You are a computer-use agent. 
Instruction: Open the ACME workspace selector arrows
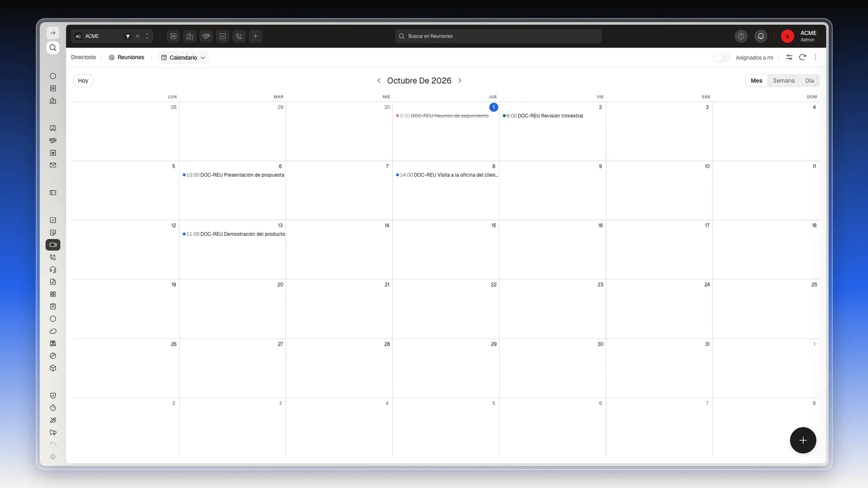coord(147,36)
